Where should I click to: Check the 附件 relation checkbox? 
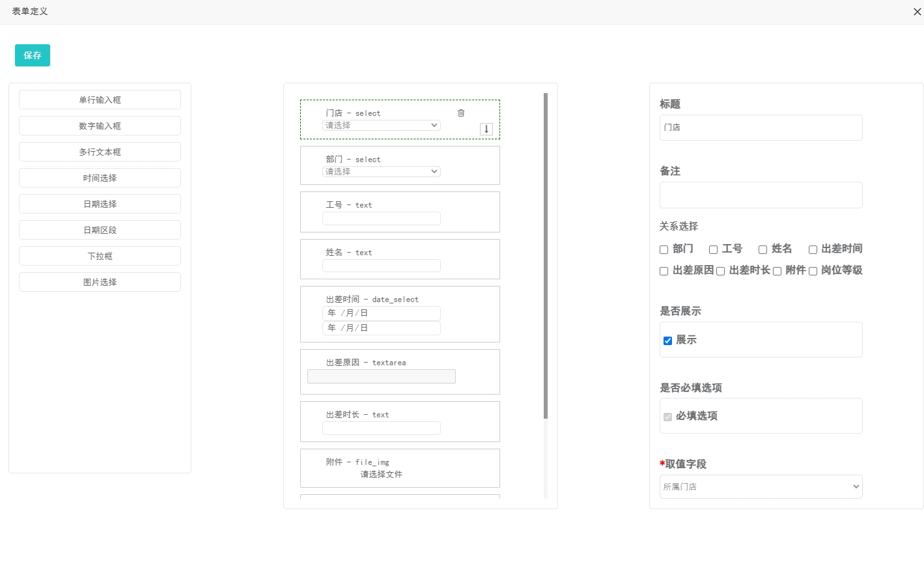777,271
